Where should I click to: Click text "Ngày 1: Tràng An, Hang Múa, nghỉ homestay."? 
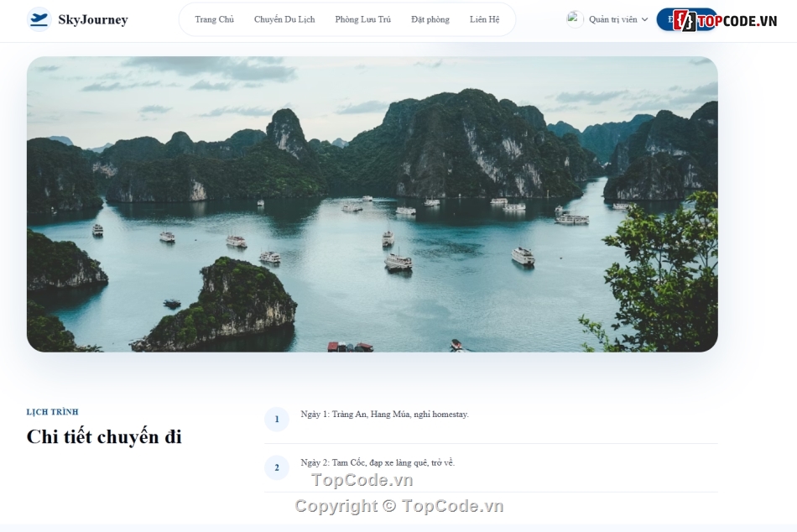tap(384, 414)
